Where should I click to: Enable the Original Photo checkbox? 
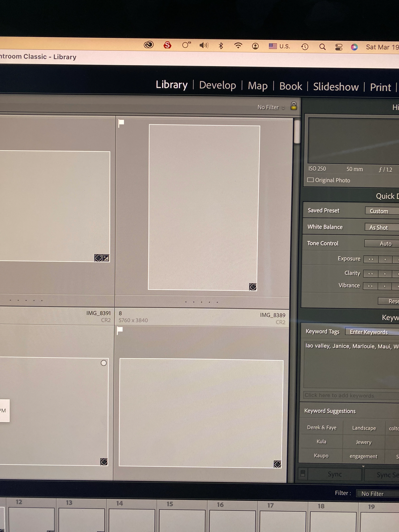310,180
